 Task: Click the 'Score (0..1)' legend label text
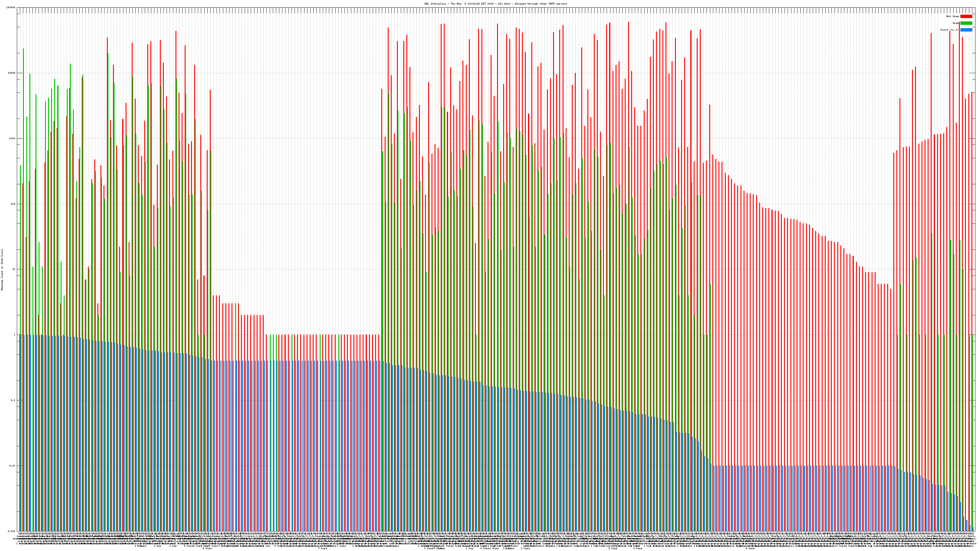tap(949, 30)
